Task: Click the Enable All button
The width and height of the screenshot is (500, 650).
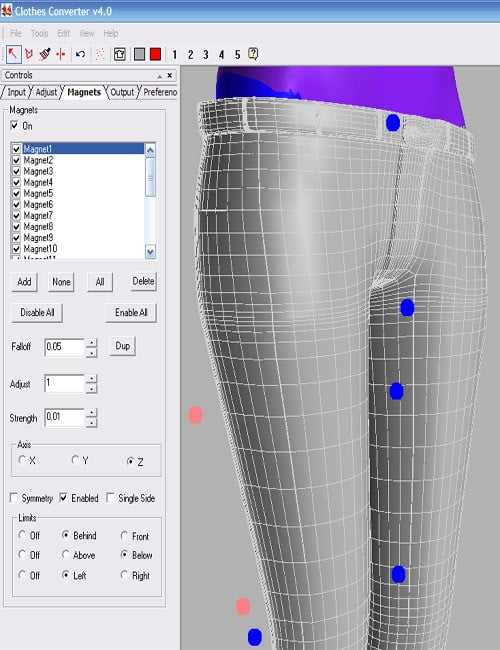Action: [x=131, y=313]
